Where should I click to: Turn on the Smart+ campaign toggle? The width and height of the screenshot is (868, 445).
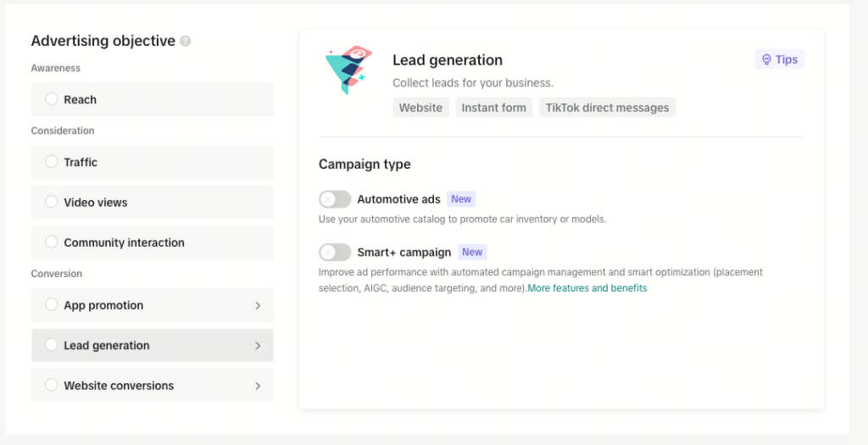pos(335,253)
